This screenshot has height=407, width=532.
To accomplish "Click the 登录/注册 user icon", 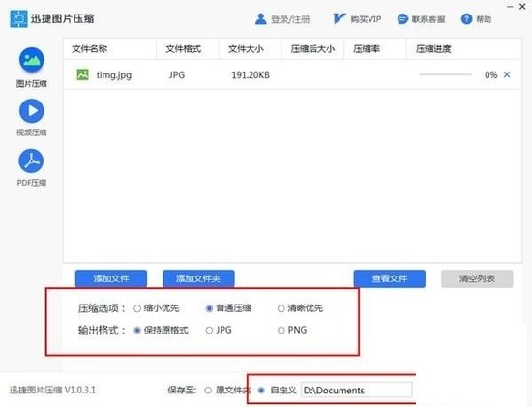I will coord(260,19).
